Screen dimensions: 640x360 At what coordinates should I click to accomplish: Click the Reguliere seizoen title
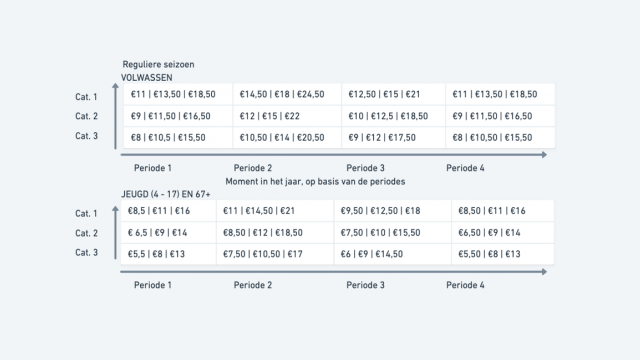tap(158, 64)
